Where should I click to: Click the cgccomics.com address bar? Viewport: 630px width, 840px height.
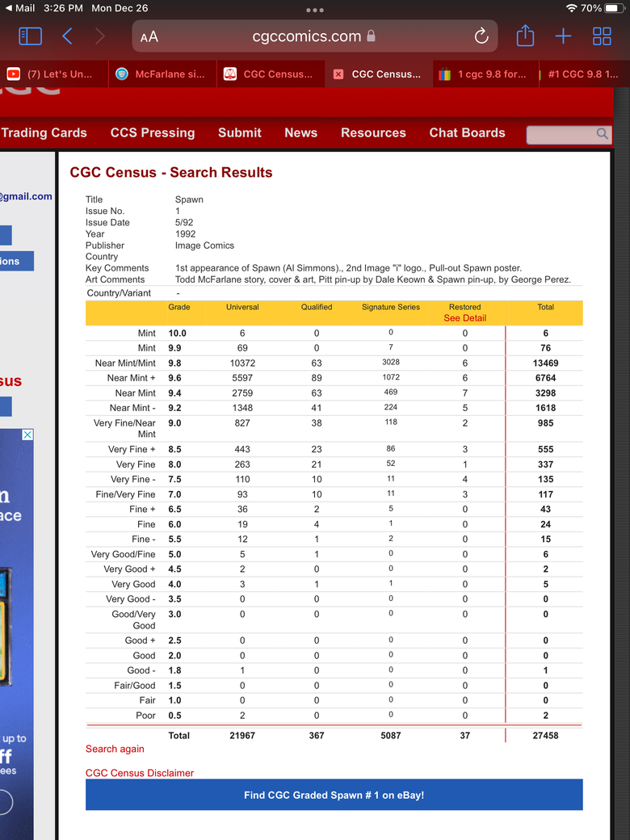point(314,36)
